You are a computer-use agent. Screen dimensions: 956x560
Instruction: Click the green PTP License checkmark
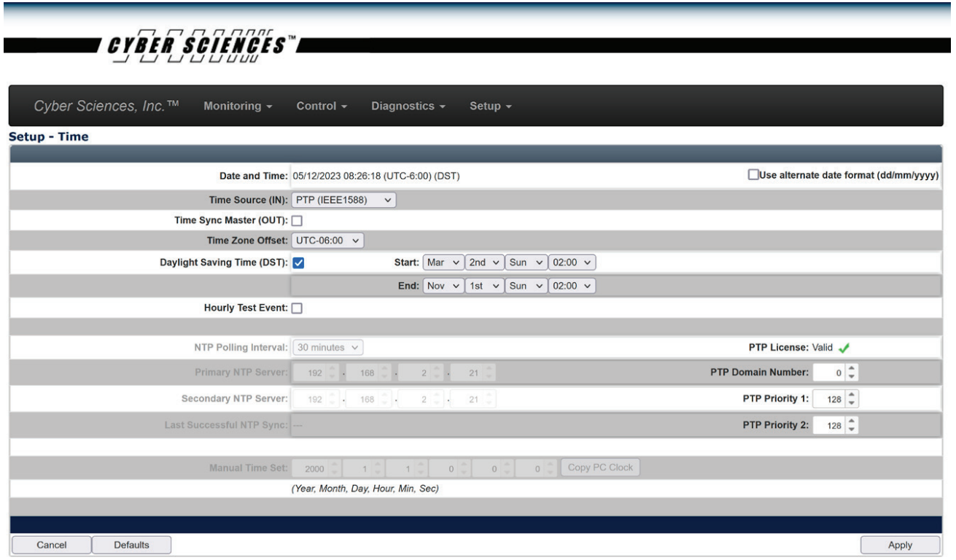pyautogui.click(x=845, y=348)
